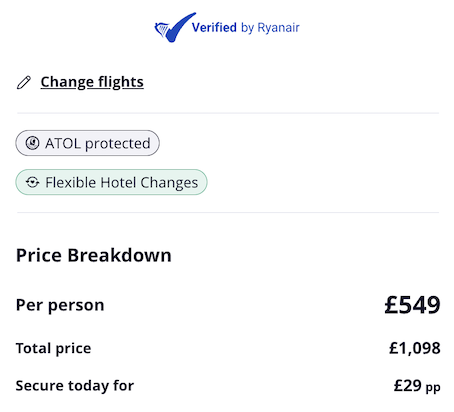Click the Total price label

(x=53, y=348)
